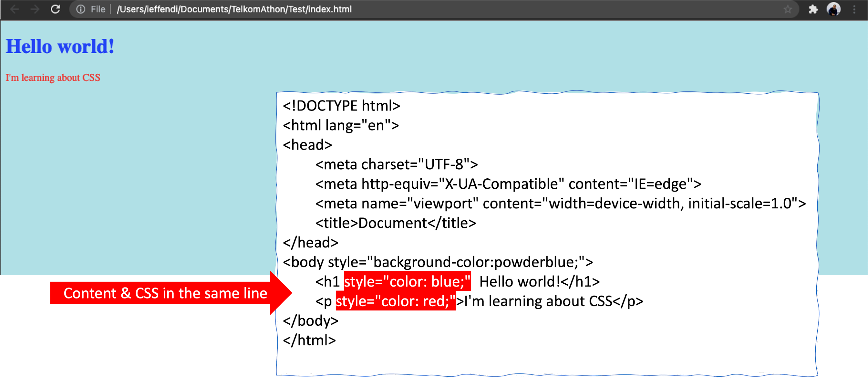868x378 pixels.
Task: Open the site information icon
Action: 80,9
